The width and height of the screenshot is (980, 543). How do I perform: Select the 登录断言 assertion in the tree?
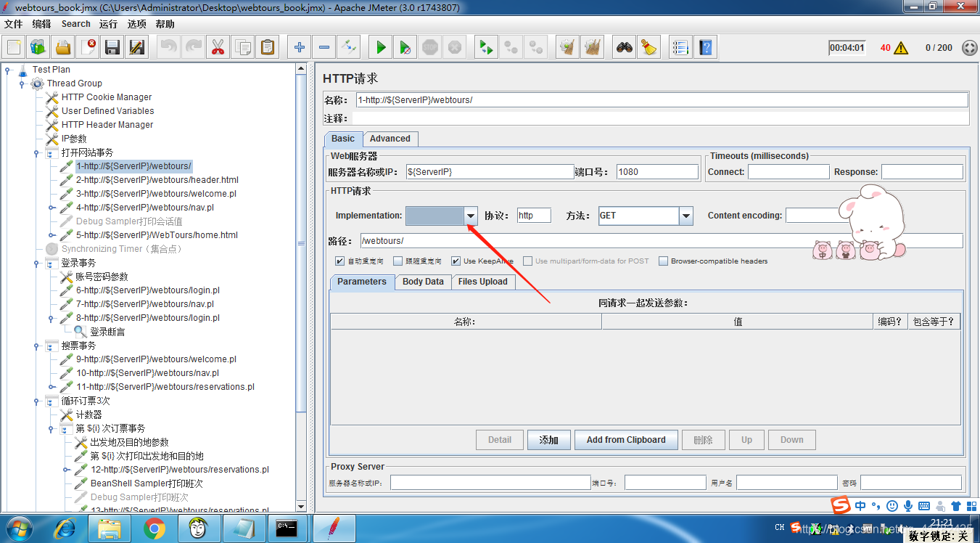[107, 332]
